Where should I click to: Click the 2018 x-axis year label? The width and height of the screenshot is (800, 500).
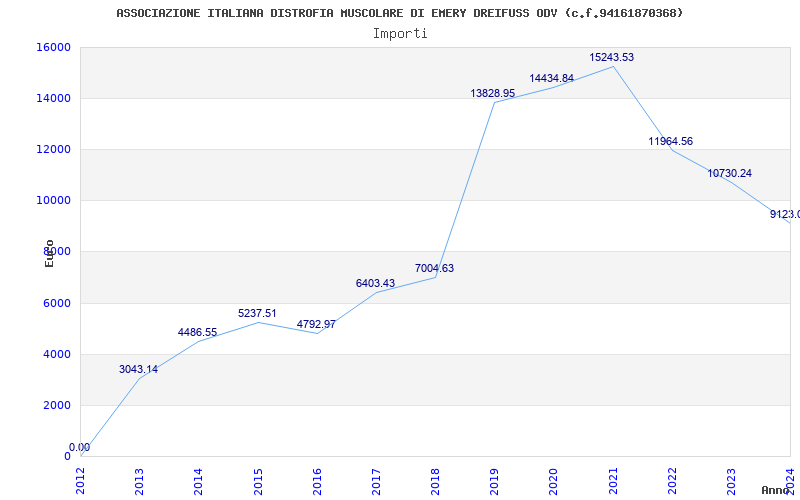coord(435,481)
